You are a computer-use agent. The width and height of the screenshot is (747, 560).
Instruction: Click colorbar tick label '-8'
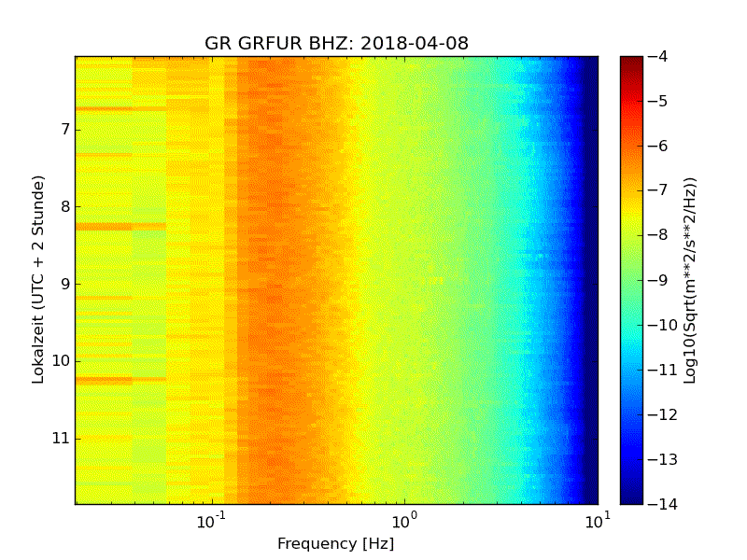click(x=657, y=235)
